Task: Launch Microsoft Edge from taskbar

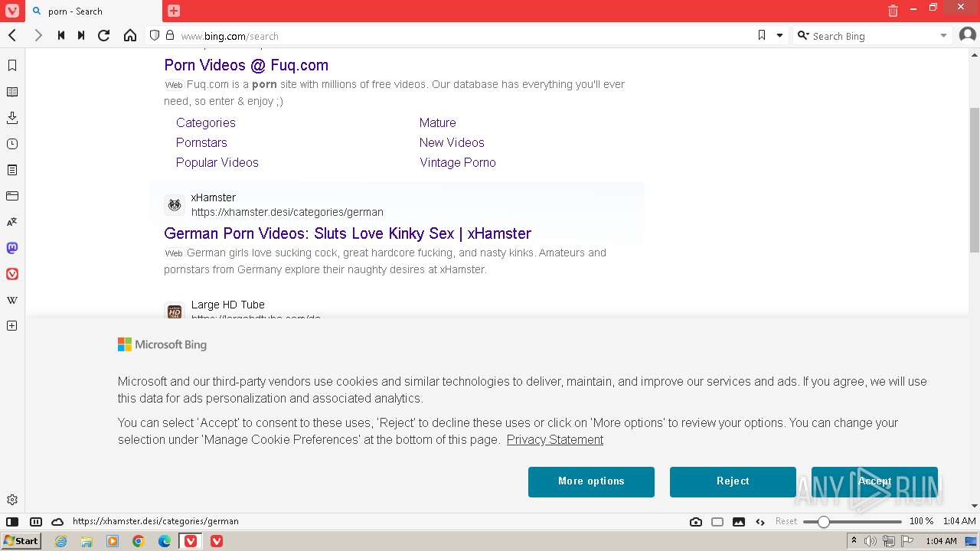Action: click(x=165, y=541)
